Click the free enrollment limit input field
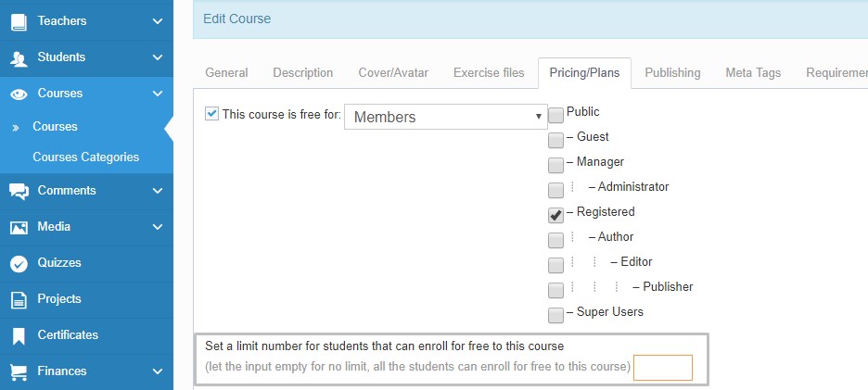Viewport: 868px width, 390px height. (x=663, y=368)
